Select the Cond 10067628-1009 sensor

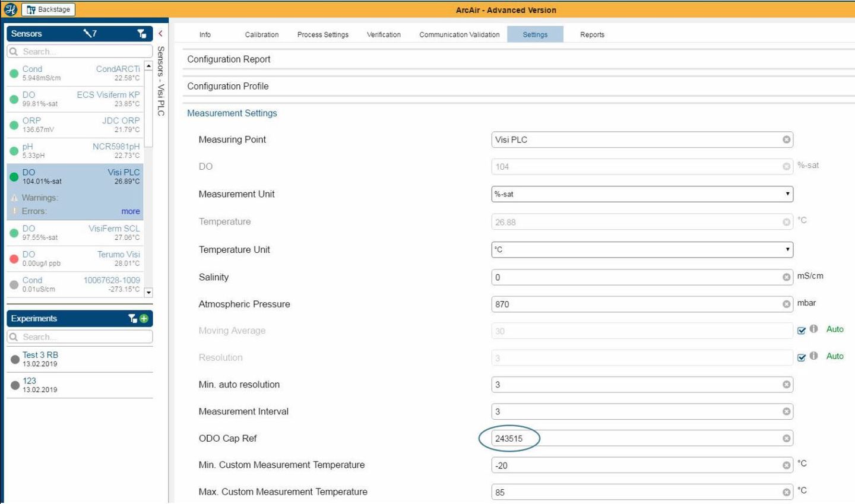pyautogui.click(x=75, y=284)
